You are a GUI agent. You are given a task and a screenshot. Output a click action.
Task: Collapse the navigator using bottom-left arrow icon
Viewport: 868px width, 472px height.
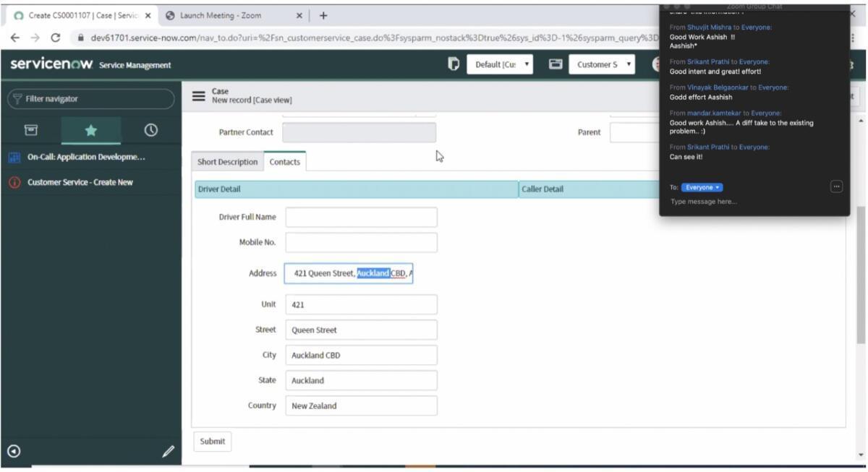click(14, 451)
